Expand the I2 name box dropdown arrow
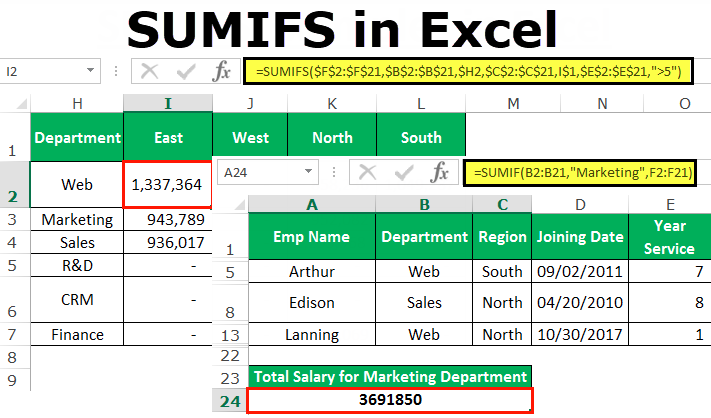This screenshot has width=711, height=418. tap(90, 70)
